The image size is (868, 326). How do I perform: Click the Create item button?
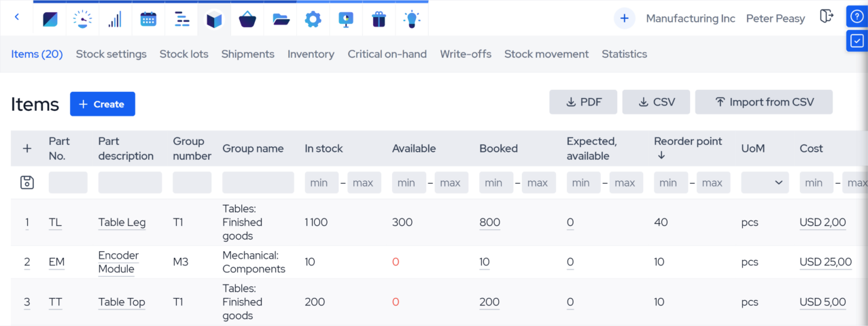pyautogui.click(x=103, y=104)
